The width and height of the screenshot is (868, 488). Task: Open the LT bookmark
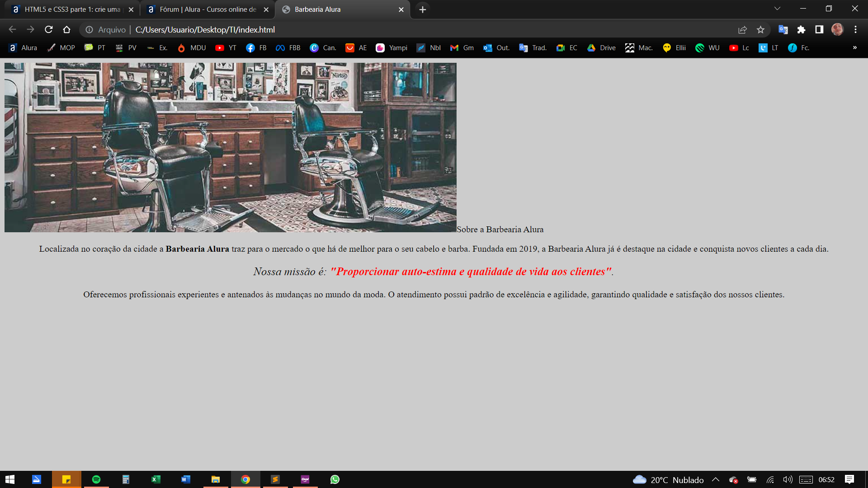click(x=769, y=48)
